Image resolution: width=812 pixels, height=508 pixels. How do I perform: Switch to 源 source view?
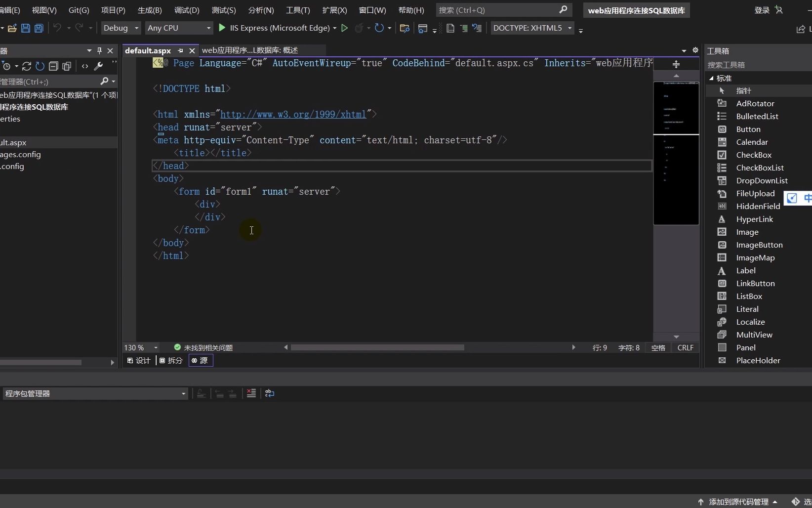[x=201, y=361]
